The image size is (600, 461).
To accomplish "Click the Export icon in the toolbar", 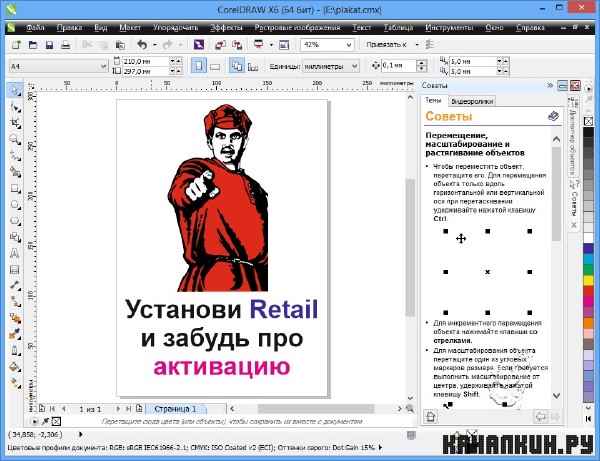I will point(237,45).
